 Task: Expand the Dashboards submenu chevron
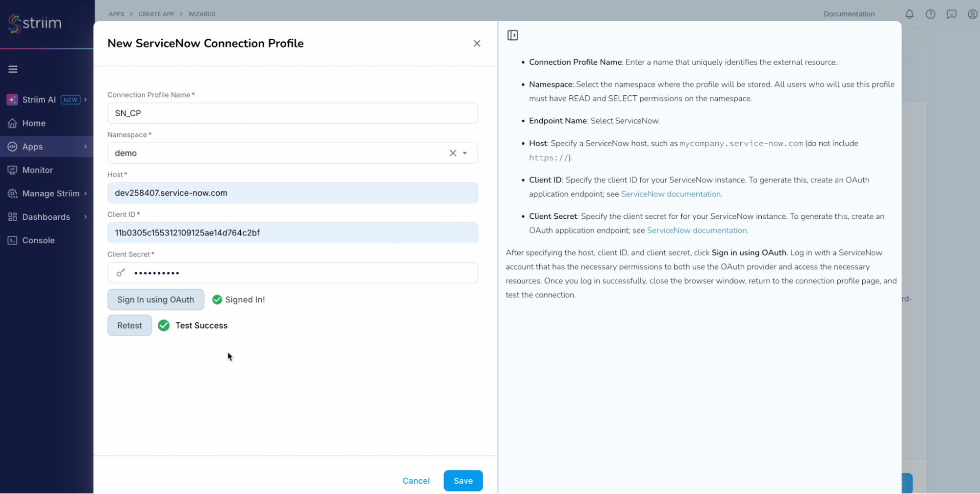(86, 217)
